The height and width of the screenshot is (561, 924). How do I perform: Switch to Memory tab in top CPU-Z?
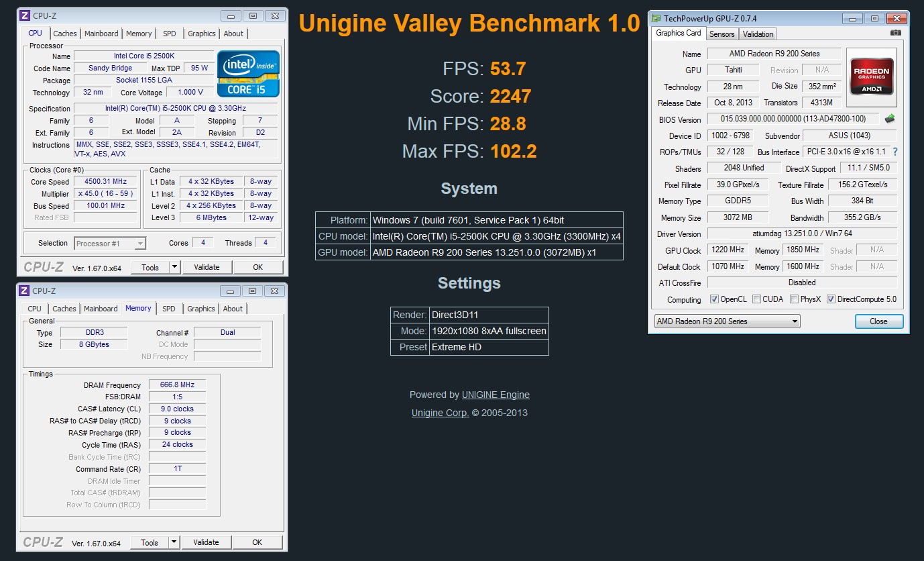(x=139, y=34)
